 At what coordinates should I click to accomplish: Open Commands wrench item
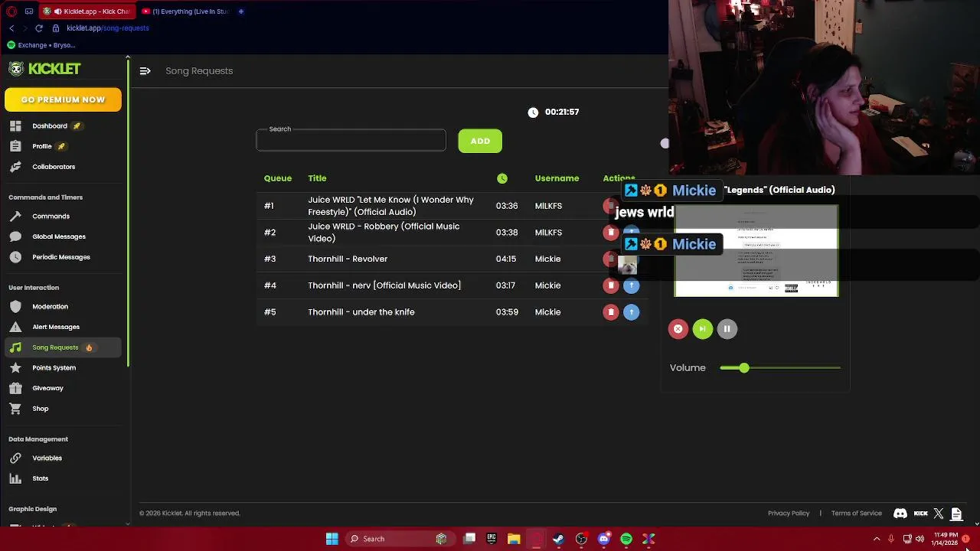51,217
